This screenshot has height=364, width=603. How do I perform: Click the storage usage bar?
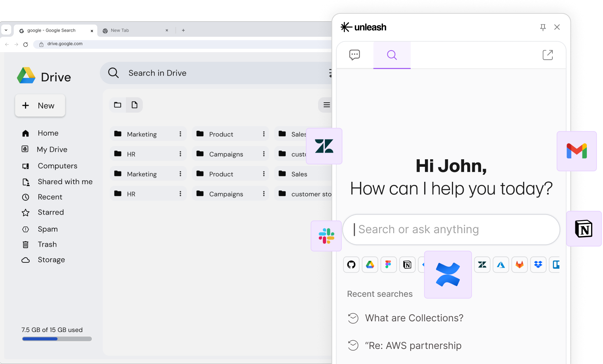pyautogui.click(x=57, y=339)
